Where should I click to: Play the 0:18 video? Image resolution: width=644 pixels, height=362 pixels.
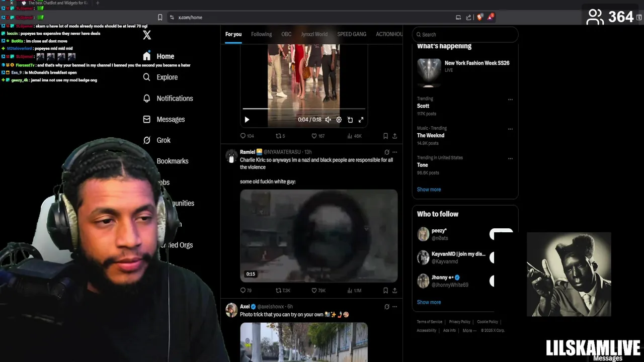[247, 120]
